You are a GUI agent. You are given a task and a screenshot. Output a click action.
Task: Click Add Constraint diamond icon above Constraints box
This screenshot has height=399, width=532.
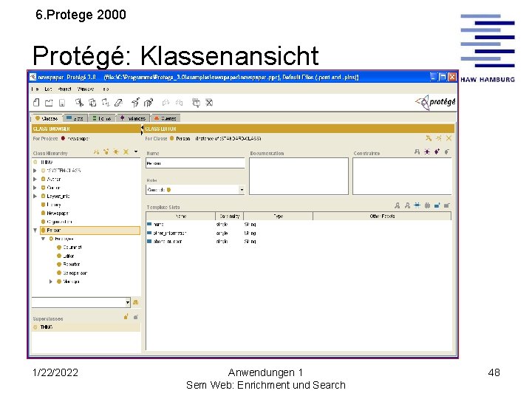tap(437, 151)
